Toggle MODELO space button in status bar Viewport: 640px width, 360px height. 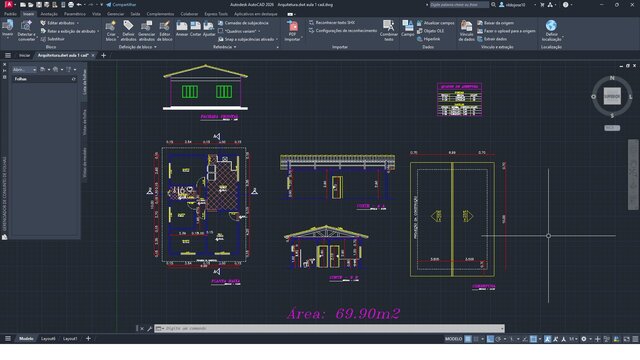tap(453, 339)
